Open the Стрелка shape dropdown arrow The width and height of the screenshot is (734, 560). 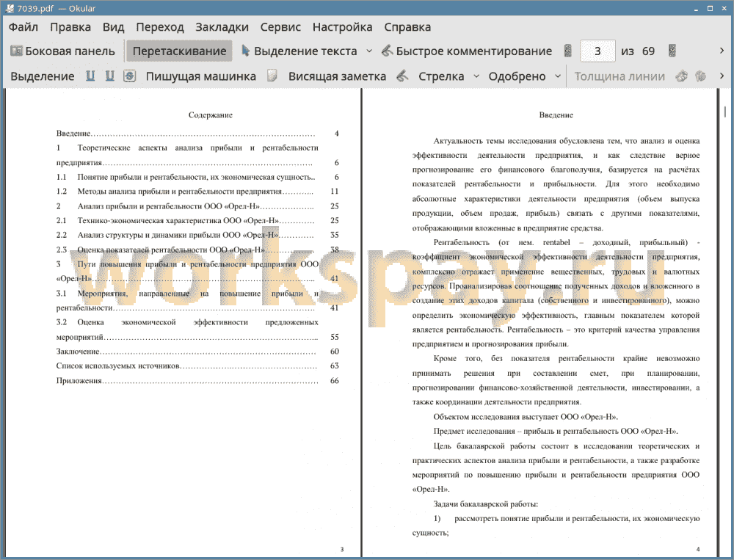[476, 76]
